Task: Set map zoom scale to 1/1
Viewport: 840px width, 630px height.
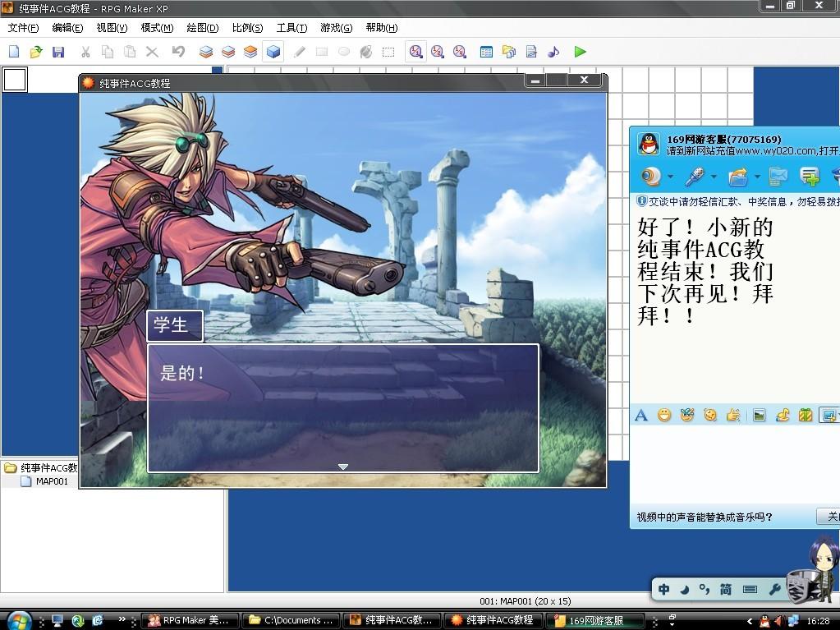Action: click(415, 52)
